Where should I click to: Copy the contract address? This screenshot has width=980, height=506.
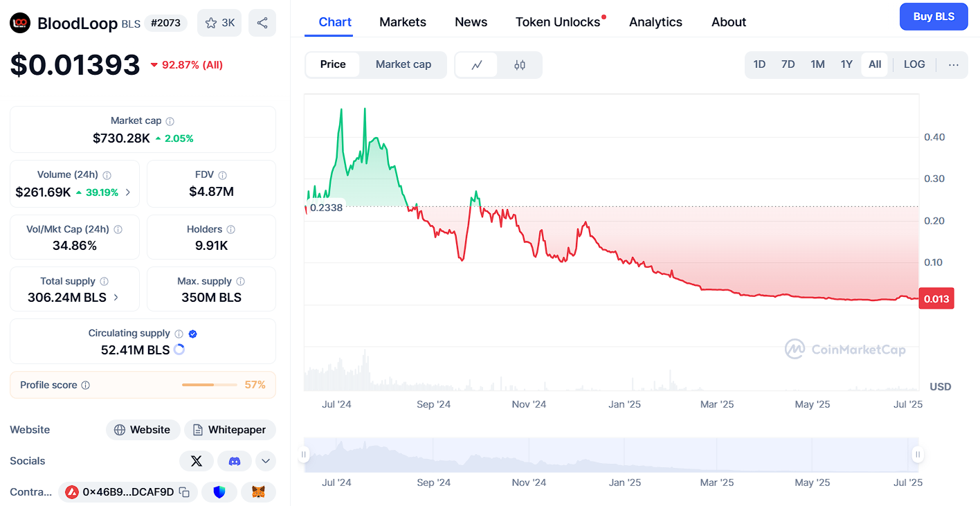(184, 492)
